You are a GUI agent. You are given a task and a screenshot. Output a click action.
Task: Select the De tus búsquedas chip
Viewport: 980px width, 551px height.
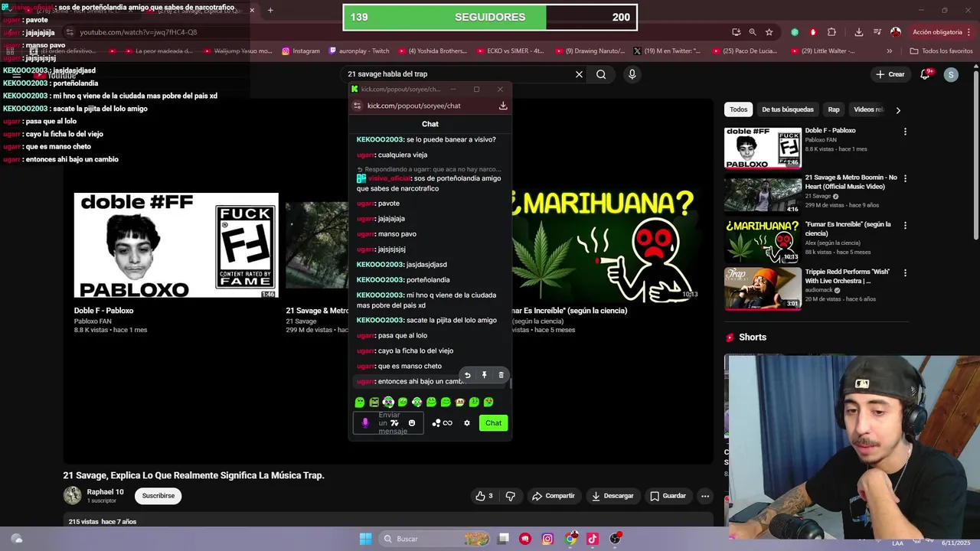point(787,109)
